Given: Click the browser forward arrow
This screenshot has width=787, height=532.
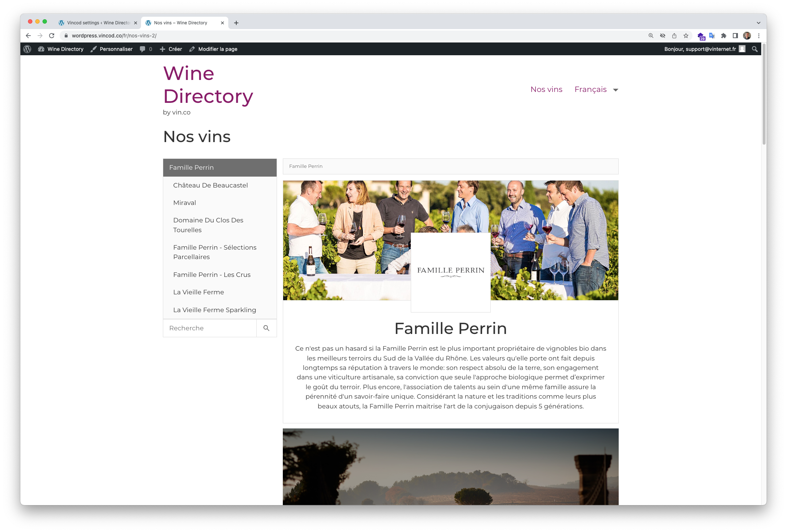Looking at the screenshot, I should point(40,36).
